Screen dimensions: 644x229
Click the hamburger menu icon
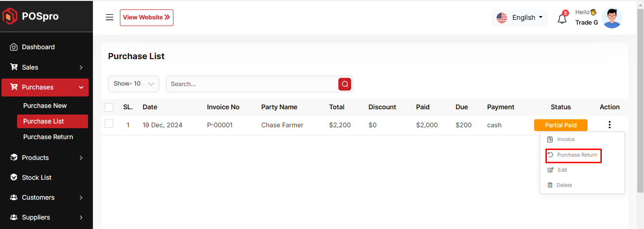pyautogui.click(x=109, y=18)
